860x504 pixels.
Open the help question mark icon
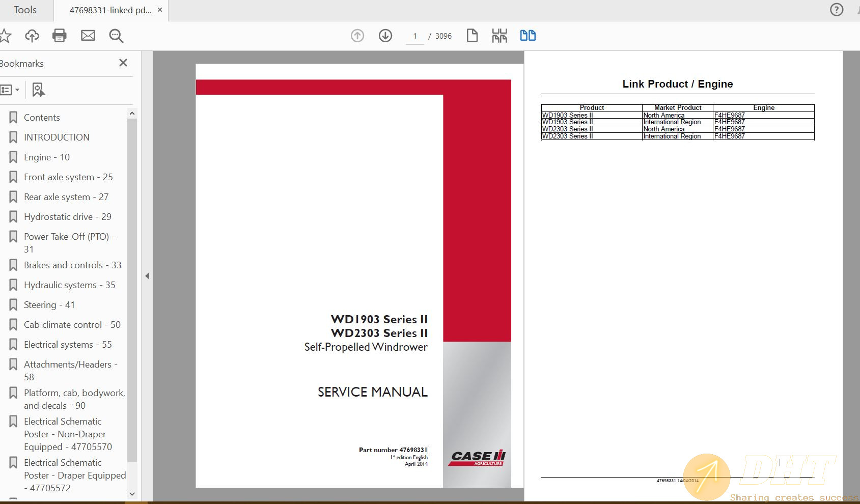tap(837, 10)
